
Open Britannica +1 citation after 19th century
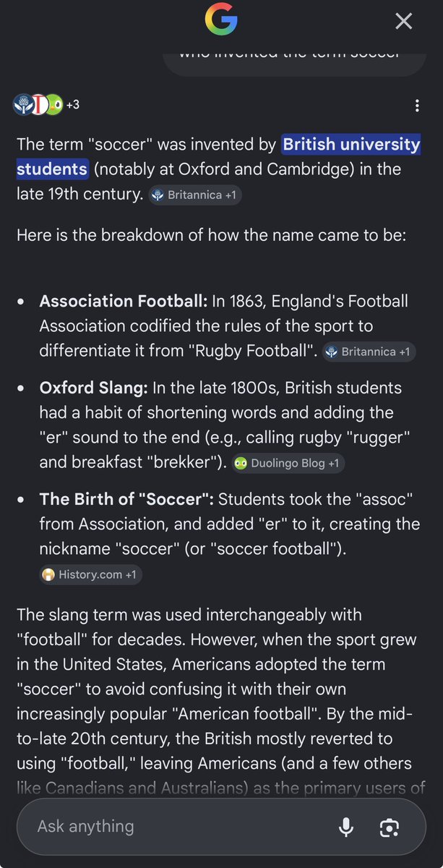pos(195,195)
